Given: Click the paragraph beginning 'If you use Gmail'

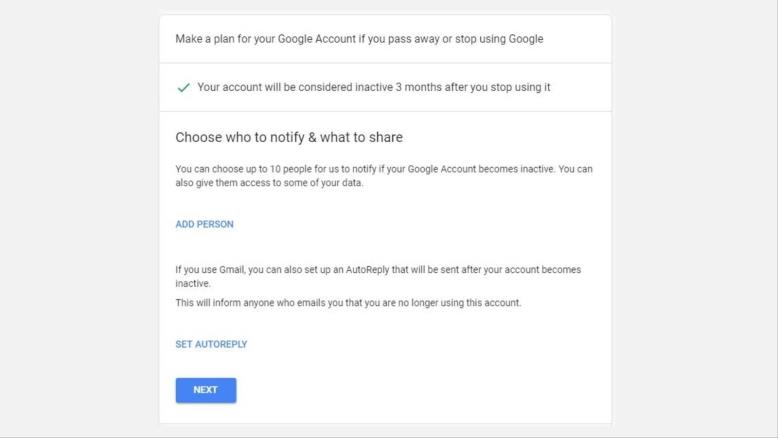Looking at the screenshot, I should [378, 276].
